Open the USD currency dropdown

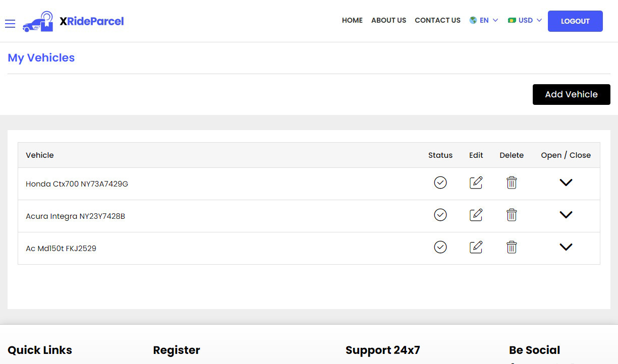[525, 21]
